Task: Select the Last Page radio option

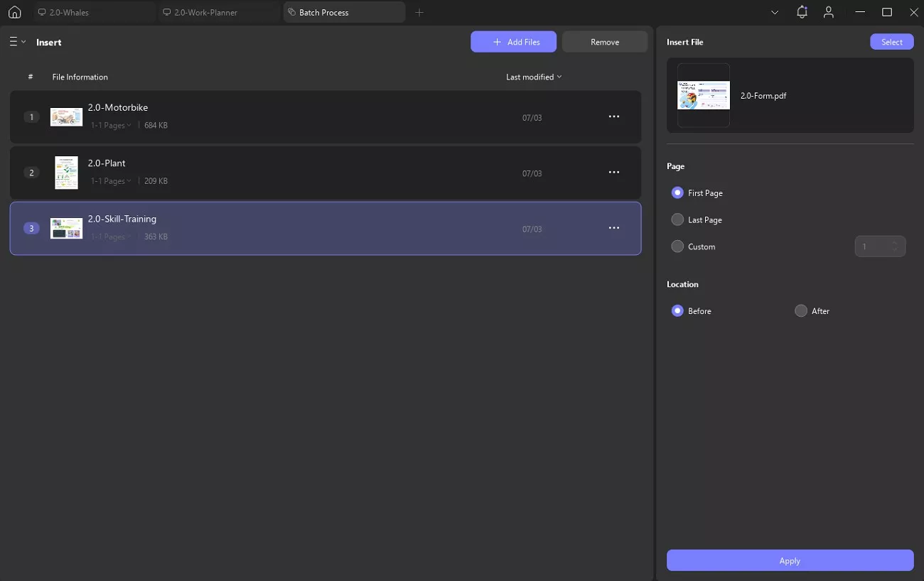Action: click(x=678, y=220)
